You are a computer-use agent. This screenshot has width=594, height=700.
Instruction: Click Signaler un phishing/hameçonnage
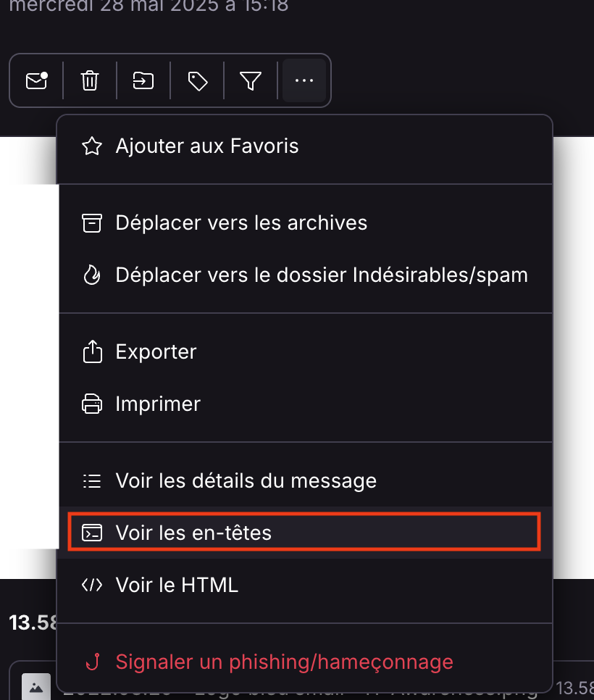[284, 662]
